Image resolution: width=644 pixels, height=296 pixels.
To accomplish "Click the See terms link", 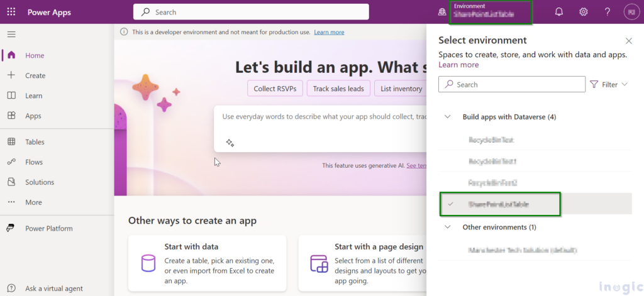I will (x=416, y=165).
